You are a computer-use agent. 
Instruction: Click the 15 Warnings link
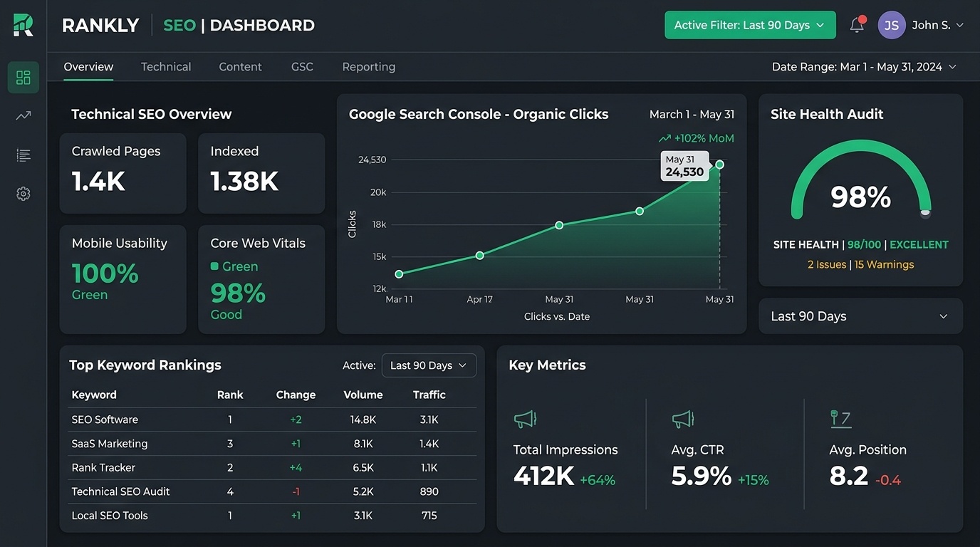coord(884,264)
